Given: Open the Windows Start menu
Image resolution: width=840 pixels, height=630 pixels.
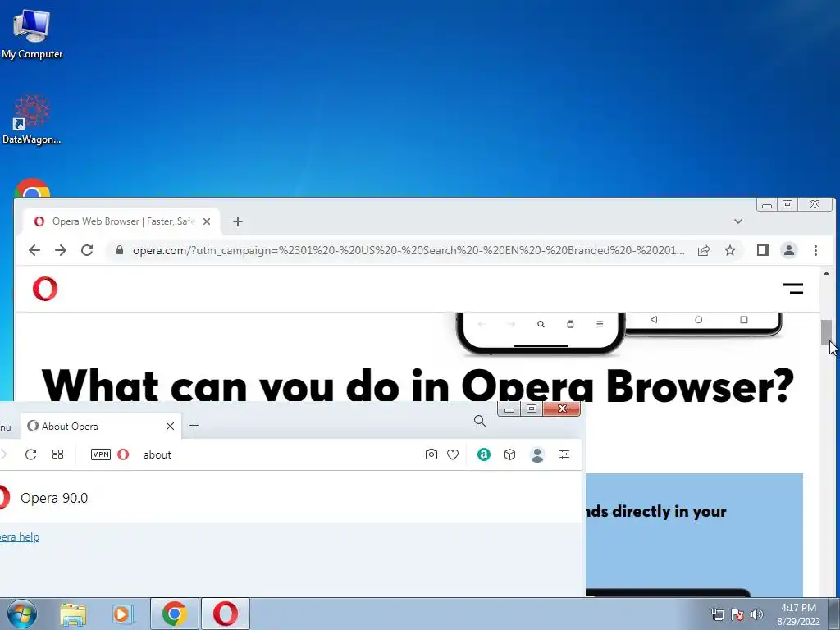Looking at the screenshot, I should (x=21, y=614).
